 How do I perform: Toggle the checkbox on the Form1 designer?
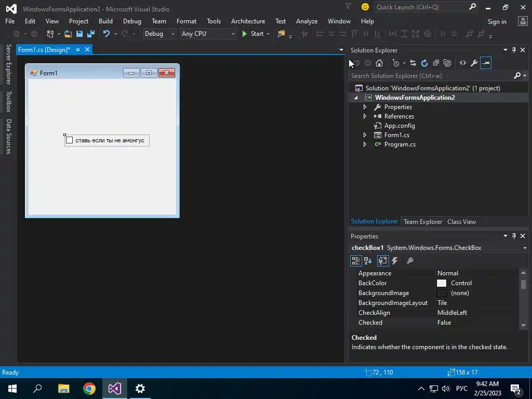pyautogui.click(x=69, y=140)
